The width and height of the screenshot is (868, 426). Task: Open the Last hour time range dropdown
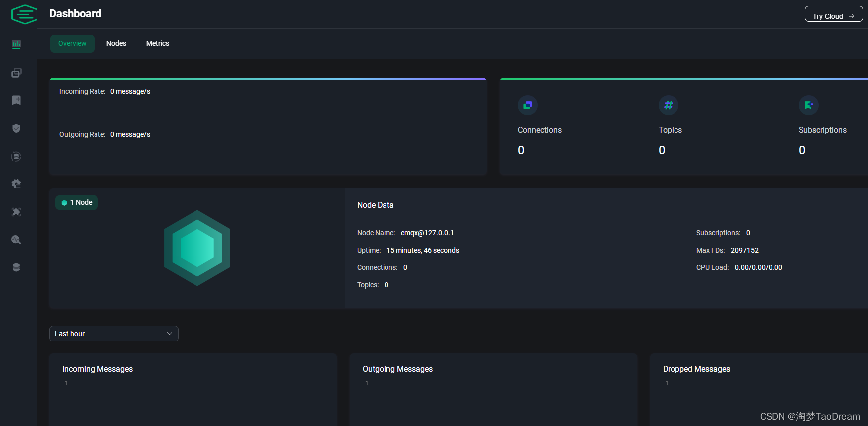[x=114, y=334]
